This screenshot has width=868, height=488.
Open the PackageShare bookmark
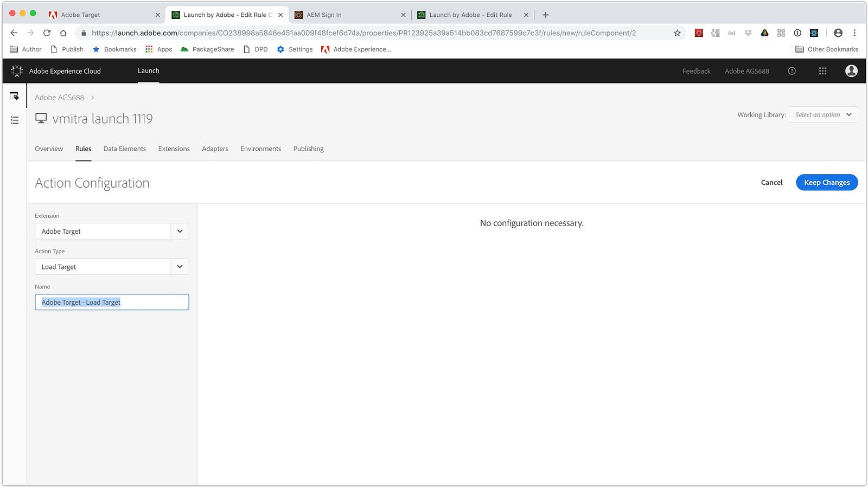tap(207, 49)
